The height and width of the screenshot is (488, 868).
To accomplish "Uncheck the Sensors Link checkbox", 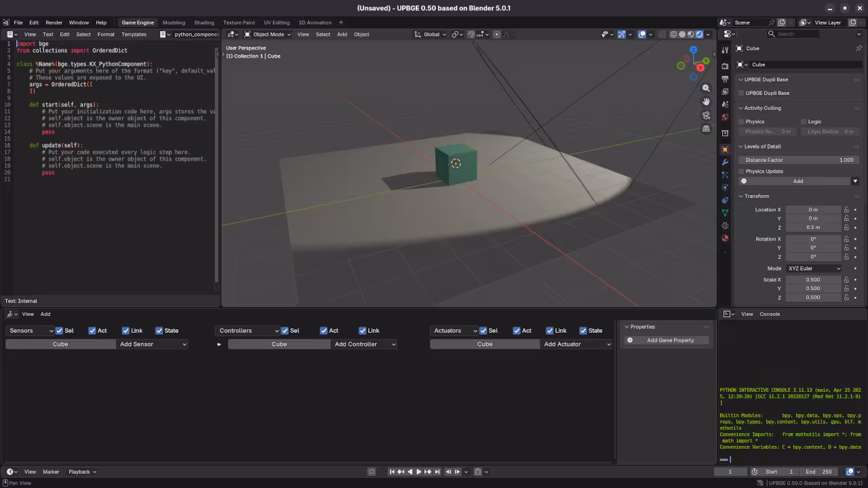I will [125, 331].
